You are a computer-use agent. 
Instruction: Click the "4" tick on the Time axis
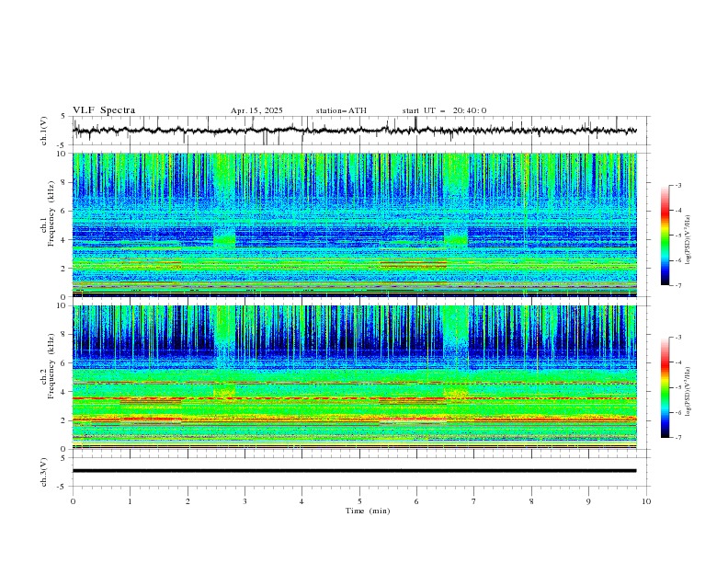click(301, 501)
